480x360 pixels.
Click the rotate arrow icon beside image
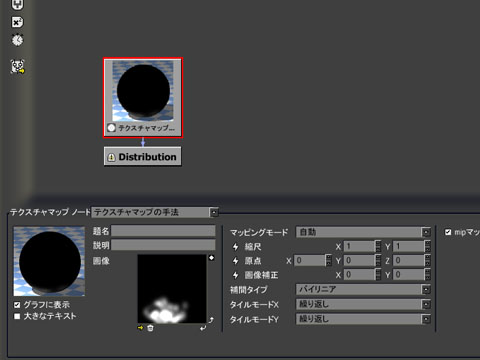point(211,320)
